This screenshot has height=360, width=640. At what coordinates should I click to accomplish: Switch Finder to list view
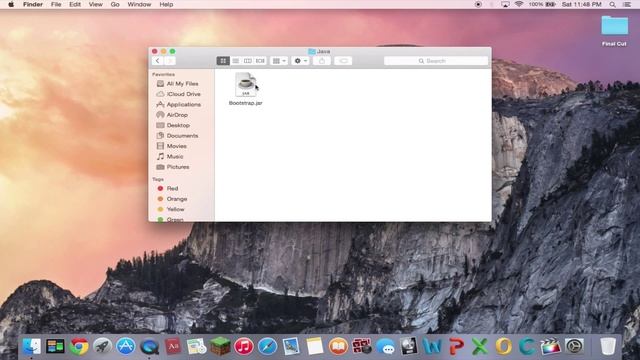point(236,61)
